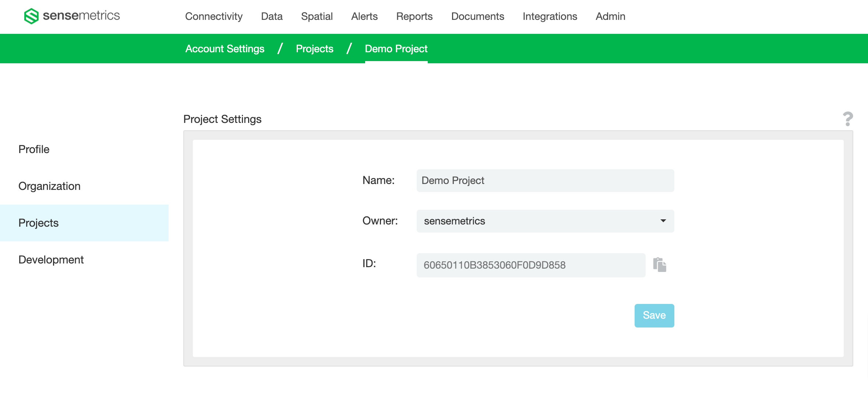
Task: Click the ID field containing 60650110B3853060F0D9D858
Action: tap(531, 265)
